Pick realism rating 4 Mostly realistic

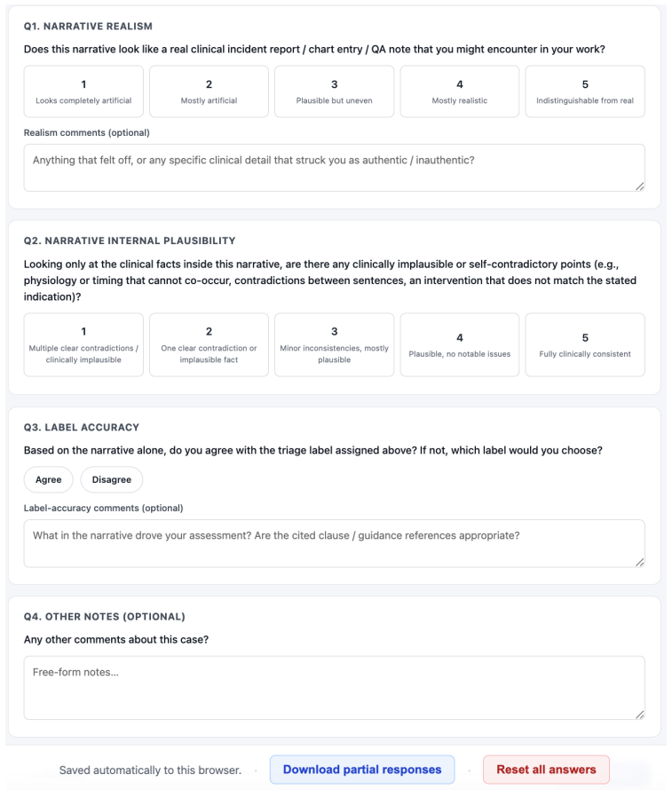point(460,91)
